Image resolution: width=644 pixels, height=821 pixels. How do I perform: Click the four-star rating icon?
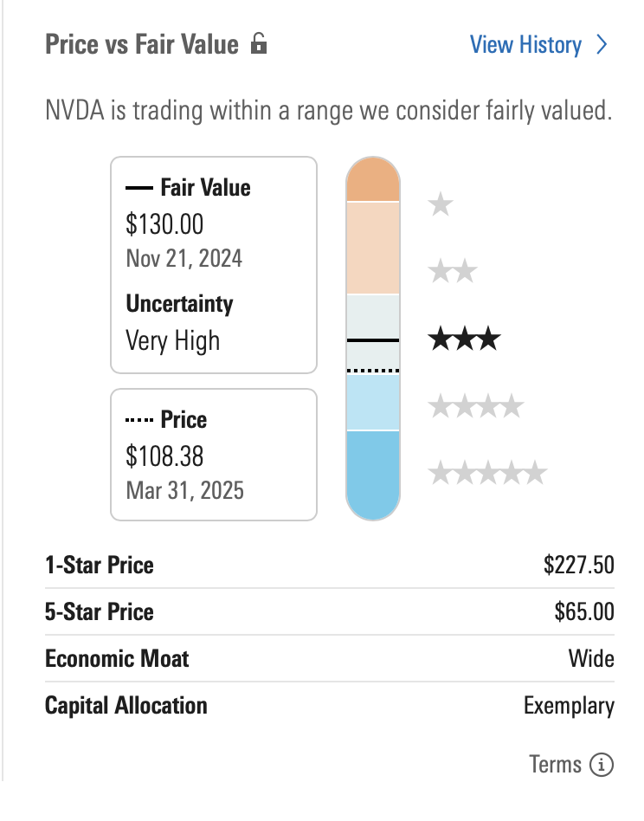tap(476, 405)
